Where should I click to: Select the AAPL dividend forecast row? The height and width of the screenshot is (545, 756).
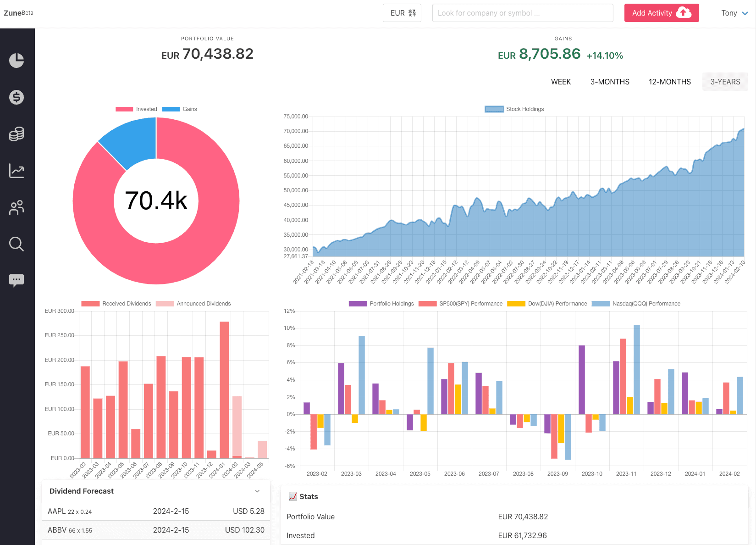point(156,511)
